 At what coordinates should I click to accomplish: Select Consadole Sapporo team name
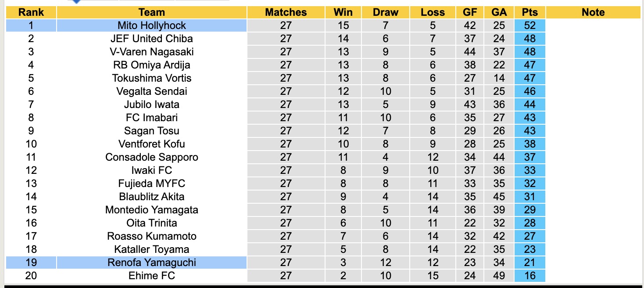click(151, 157)
